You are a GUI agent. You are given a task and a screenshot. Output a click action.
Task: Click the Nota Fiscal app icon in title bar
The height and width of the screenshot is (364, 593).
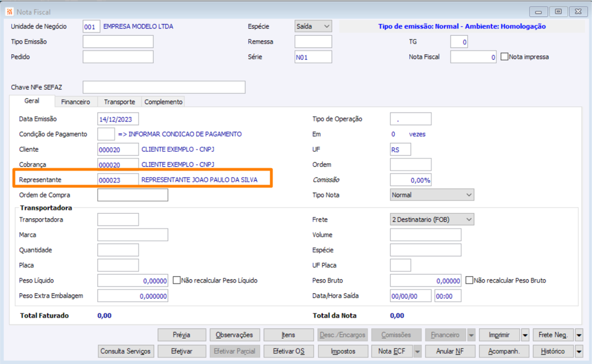click(9, 12)
